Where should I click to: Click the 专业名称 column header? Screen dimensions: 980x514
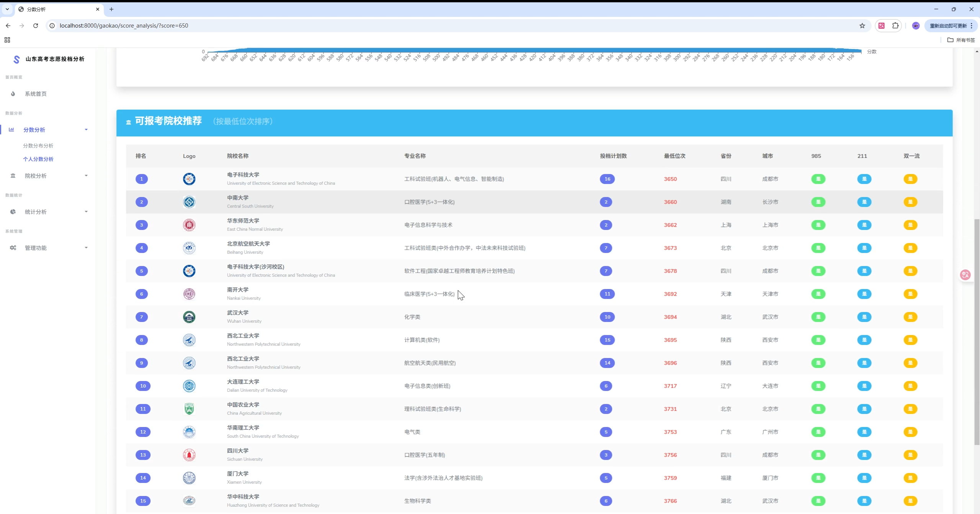pyautogui.click(x=415, y=156)
